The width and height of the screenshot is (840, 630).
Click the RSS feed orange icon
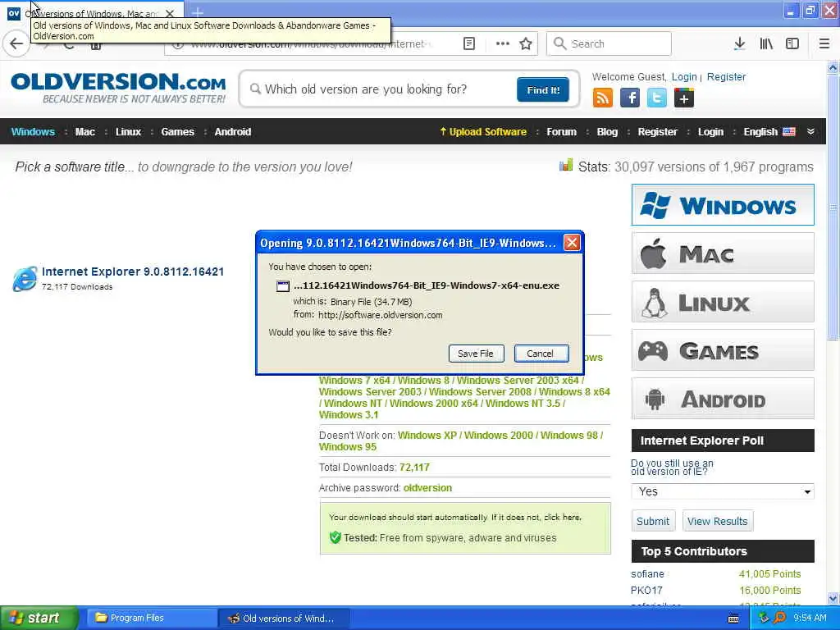[x=603, y=98]
